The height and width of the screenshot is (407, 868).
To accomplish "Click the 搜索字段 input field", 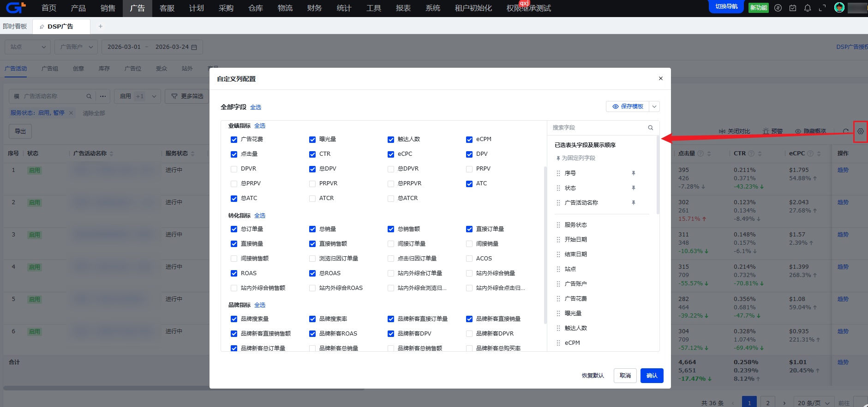I will [x=598, y=128].
